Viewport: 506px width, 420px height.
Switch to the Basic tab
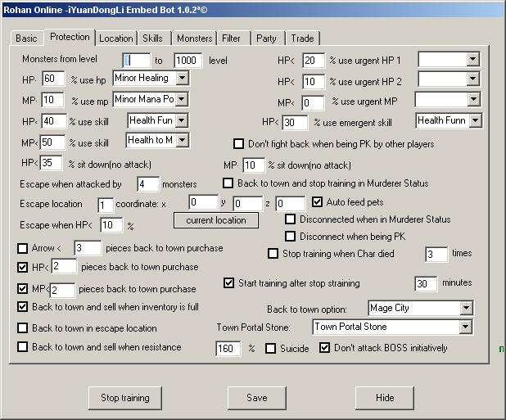pyautogui.click(x=26, y=38)
